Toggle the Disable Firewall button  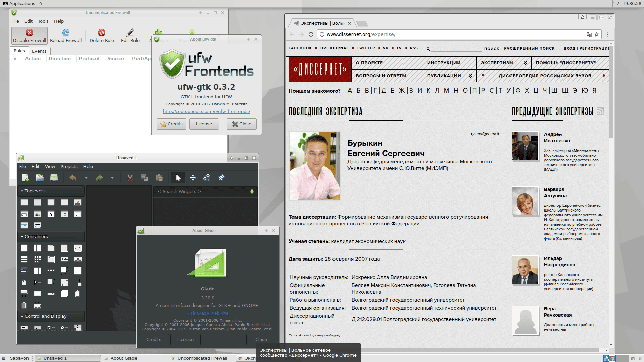click(x=30, y=36)
